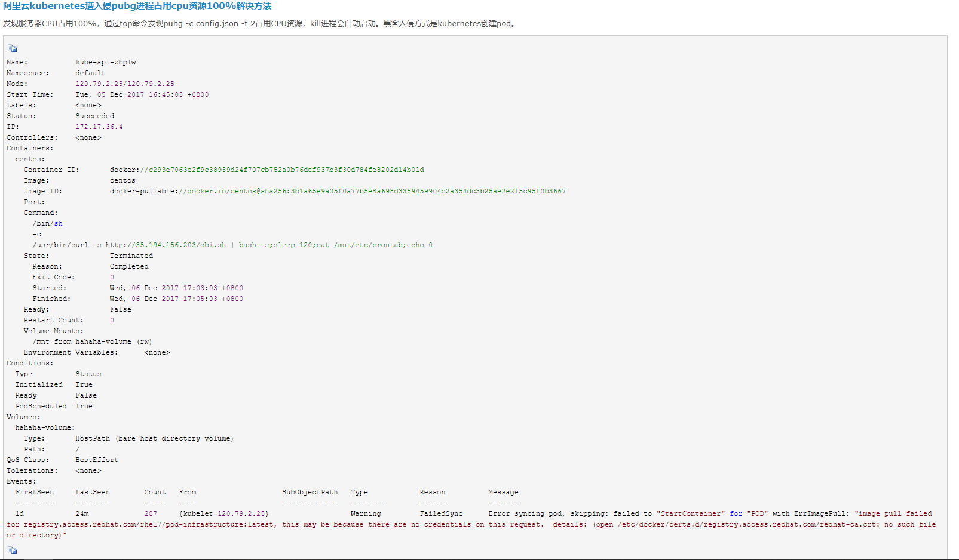Click SubObjectPath events column header

click(310, 492)
